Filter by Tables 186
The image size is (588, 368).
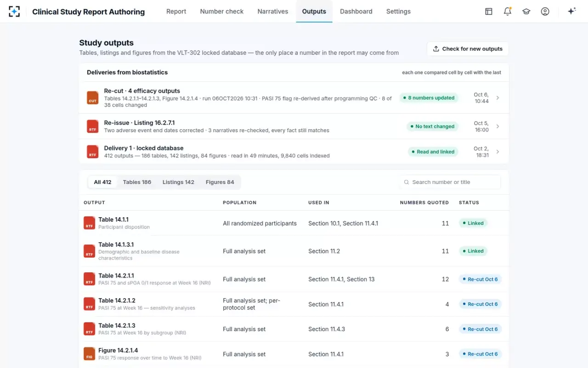coord(137,182)
